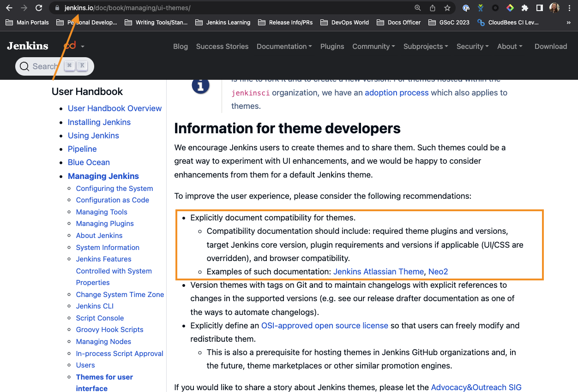Click the padlock site info icon
Screen dimensions: 578x392
coord(57,8)
